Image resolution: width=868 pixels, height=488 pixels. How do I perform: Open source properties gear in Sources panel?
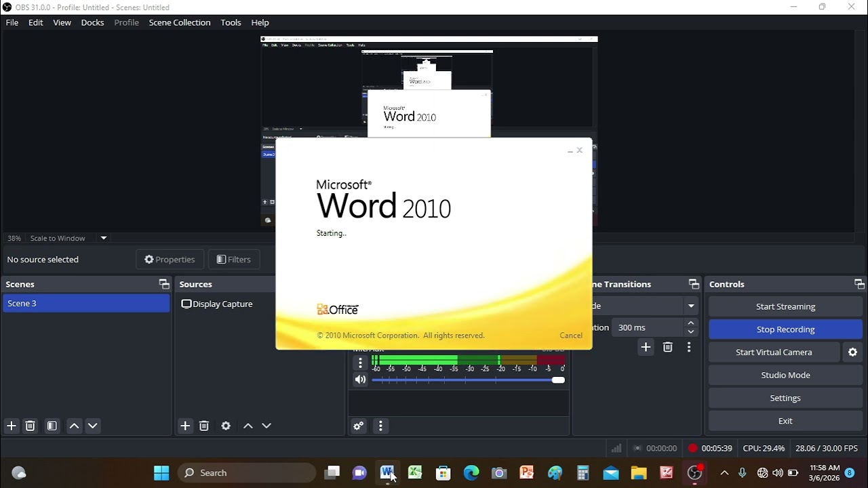click(x=226, y=426)
